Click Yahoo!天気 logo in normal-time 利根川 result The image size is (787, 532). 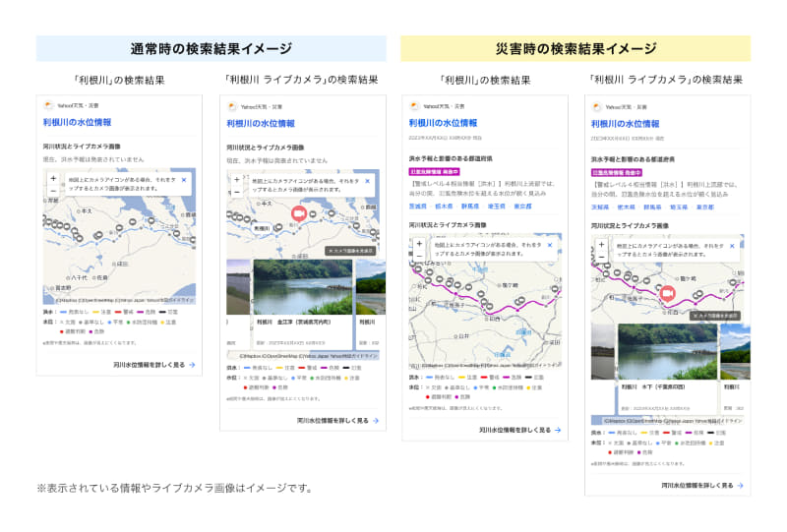(48, 105)
